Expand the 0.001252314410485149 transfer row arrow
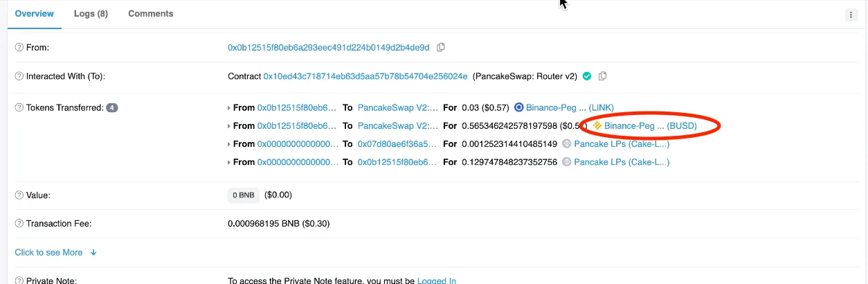The image size is (868, 284). coord(229,144)
